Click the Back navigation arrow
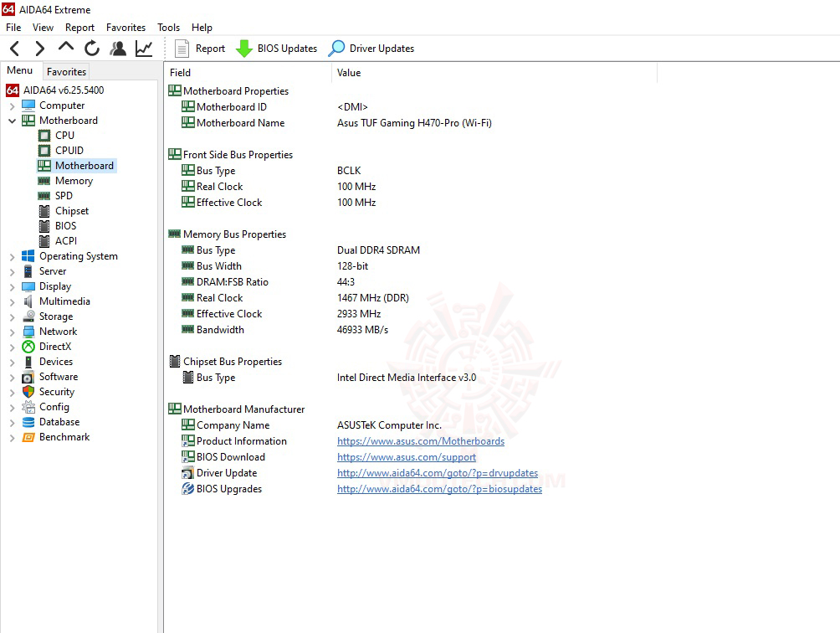This screenshot has height=633, width=840. [13, 48]
